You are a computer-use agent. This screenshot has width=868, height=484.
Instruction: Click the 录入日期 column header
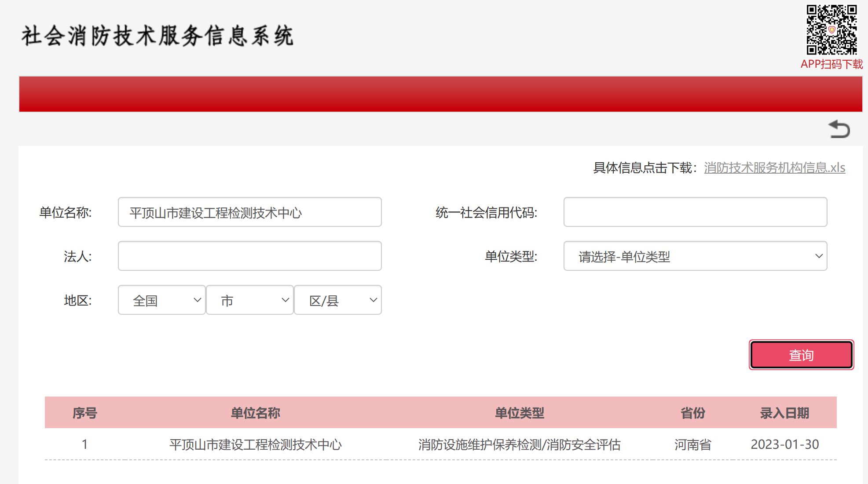pos(784,413)
